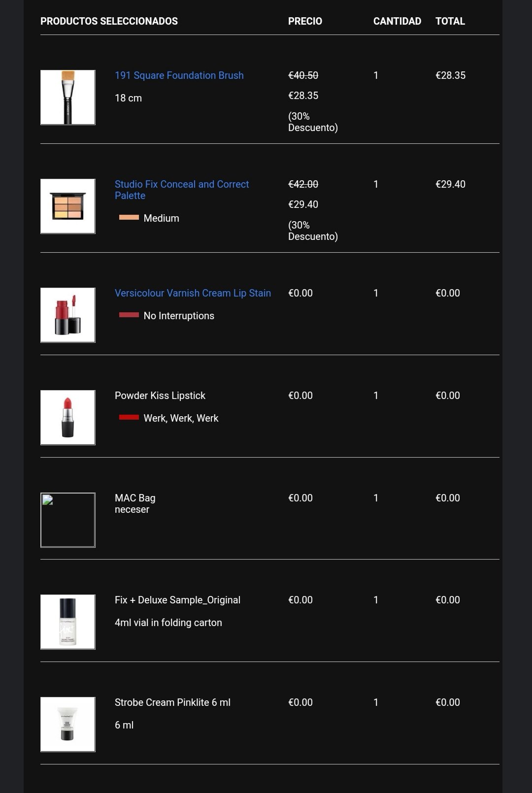Open the 191 Square Foundation Brush link
Image resolution: width=532 pixels, height=793 pixels.
click(x=179, y=75)
